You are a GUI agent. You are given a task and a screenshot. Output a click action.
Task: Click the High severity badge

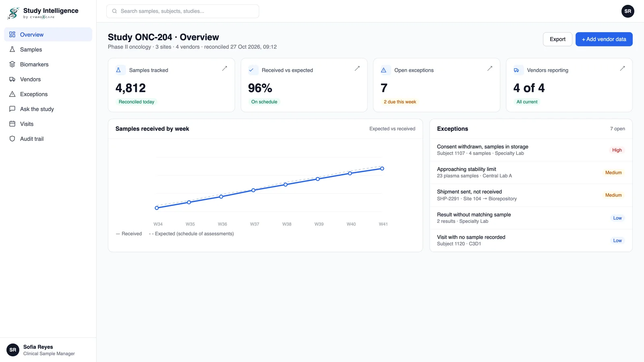[x=617, y=150]
